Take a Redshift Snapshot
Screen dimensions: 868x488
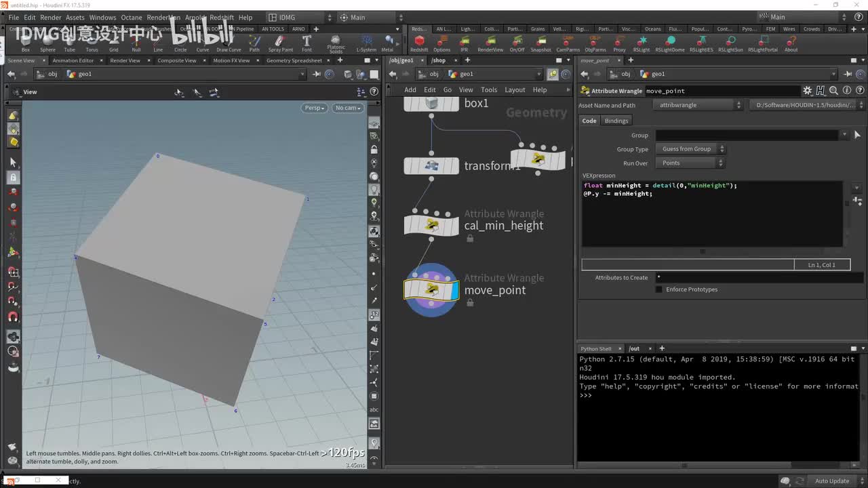pyautogui.click(x=540, y=45)
